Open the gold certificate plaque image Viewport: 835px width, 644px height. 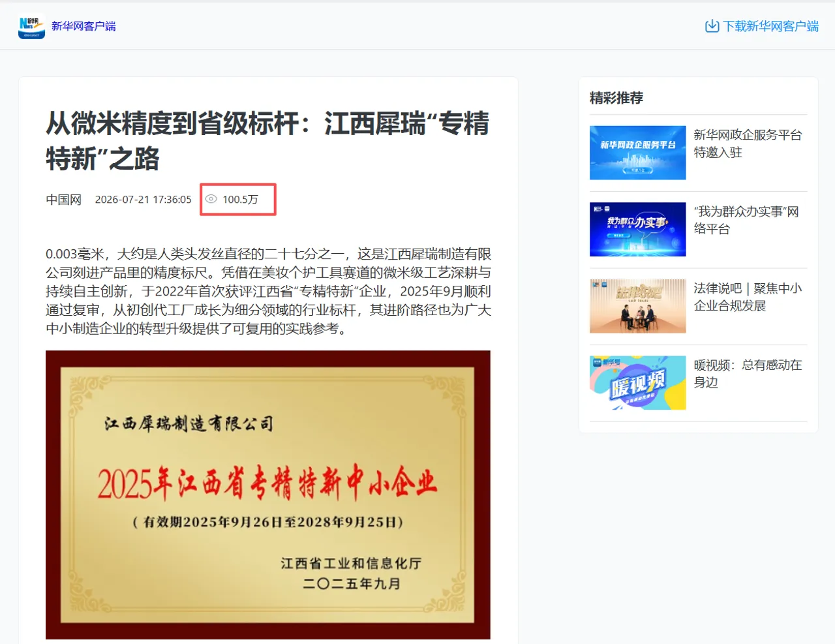[268, 495]
